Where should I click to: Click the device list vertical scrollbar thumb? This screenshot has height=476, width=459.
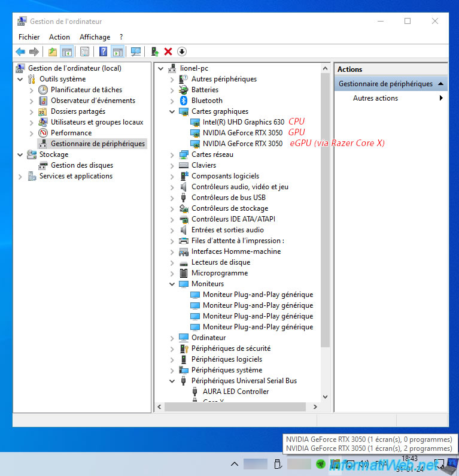point(325,210)
